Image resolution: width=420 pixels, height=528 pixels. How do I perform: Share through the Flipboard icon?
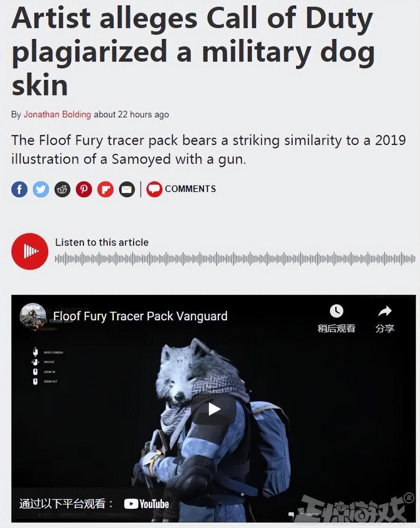[105, 189]
